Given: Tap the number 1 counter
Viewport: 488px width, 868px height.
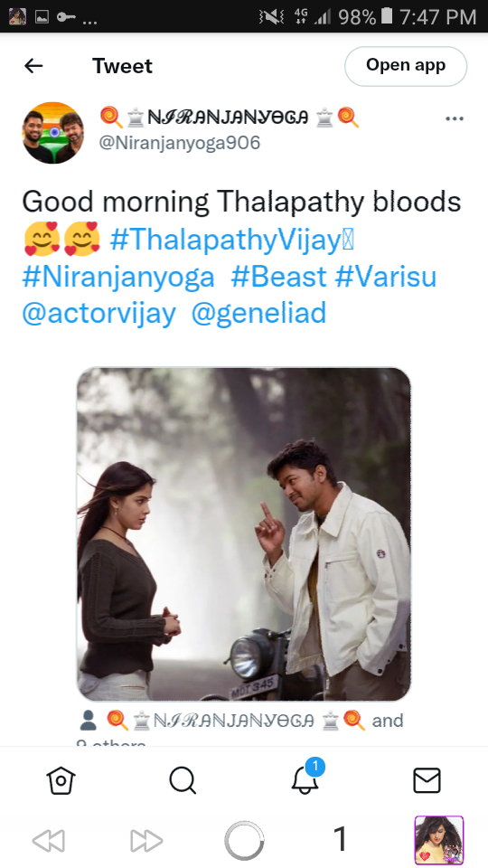Looking at the screenshot, I should [341, 839].
